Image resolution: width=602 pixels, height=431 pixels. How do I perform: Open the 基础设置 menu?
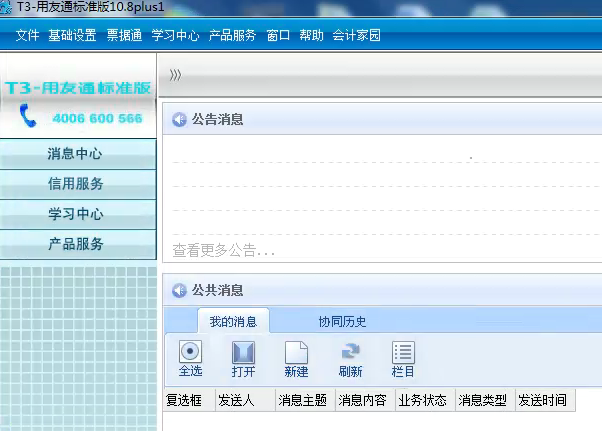72,35
